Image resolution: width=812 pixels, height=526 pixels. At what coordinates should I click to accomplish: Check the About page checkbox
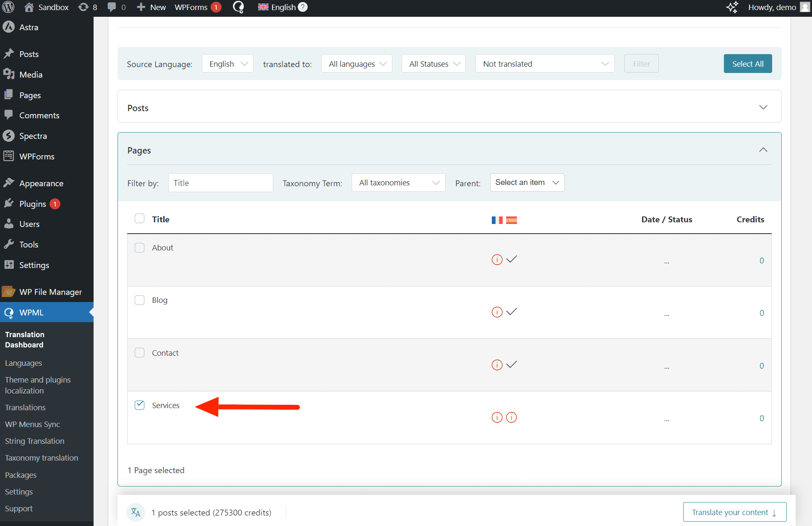tap(140, 247)
